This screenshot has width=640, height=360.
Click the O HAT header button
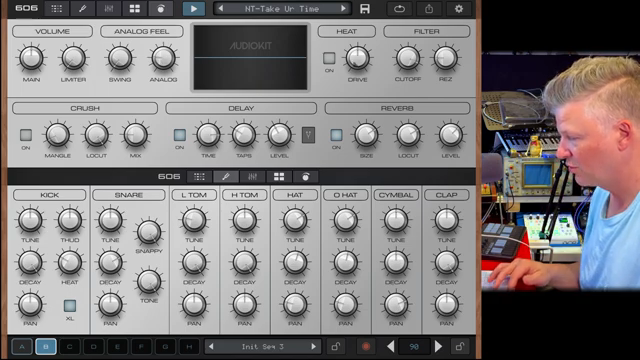click(x=345, y=195)
